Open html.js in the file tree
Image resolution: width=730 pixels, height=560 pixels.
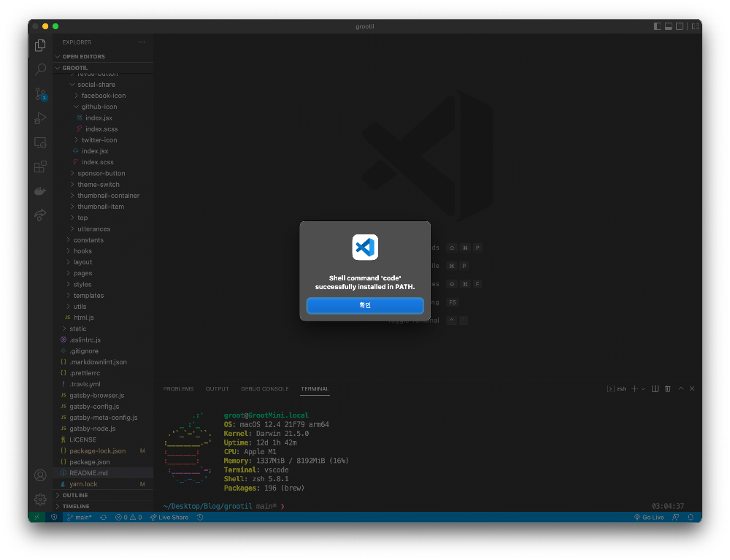click(x=103, y=318)
